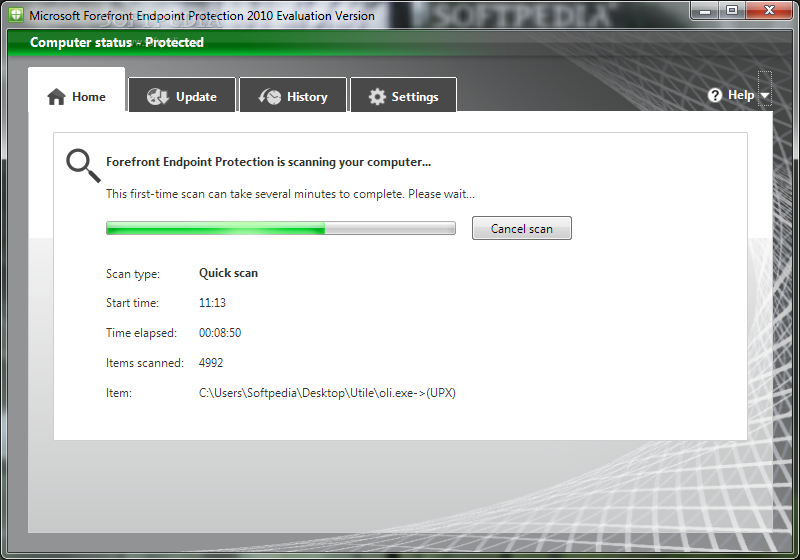800x560 pixels.
Task: Click the scanning your computer heading
Action: click(268, 162)
